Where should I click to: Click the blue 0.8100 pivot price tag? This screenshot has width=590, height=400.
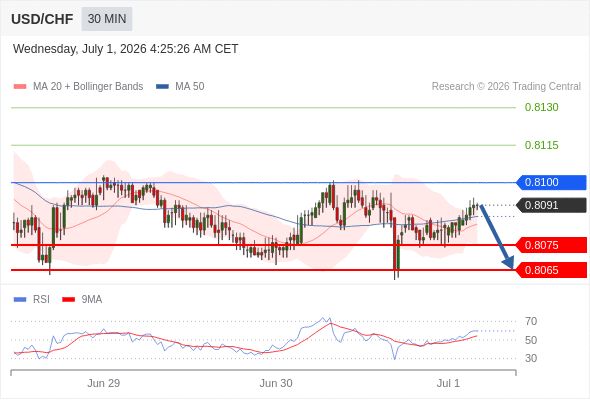point(551,183)
